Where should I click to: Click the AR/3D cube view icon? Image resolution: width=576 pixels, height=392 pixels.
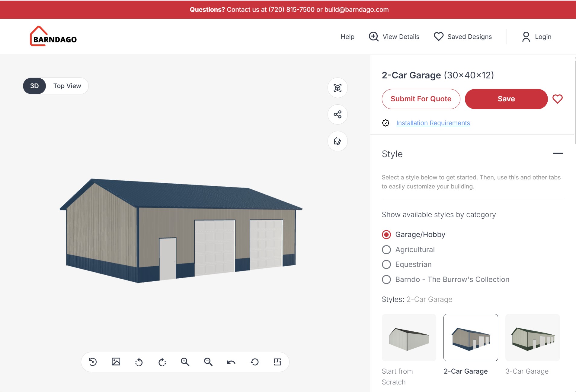pos(338,88)
